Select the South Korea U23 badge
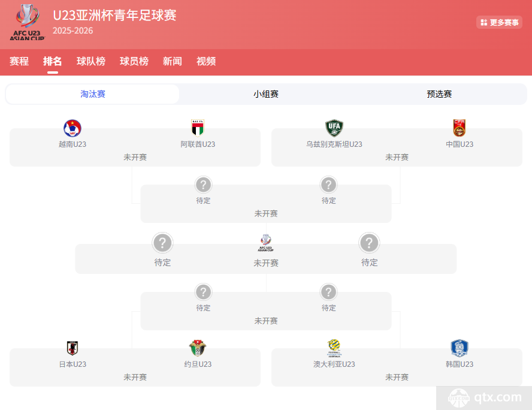 (459, 348)
